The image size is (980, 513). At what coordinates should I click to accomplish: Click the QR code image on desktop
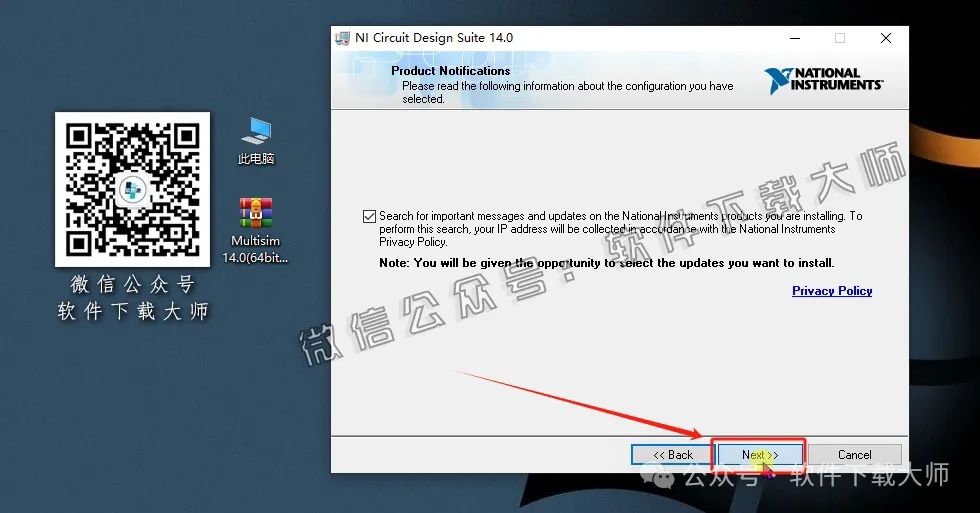[132, 188]
